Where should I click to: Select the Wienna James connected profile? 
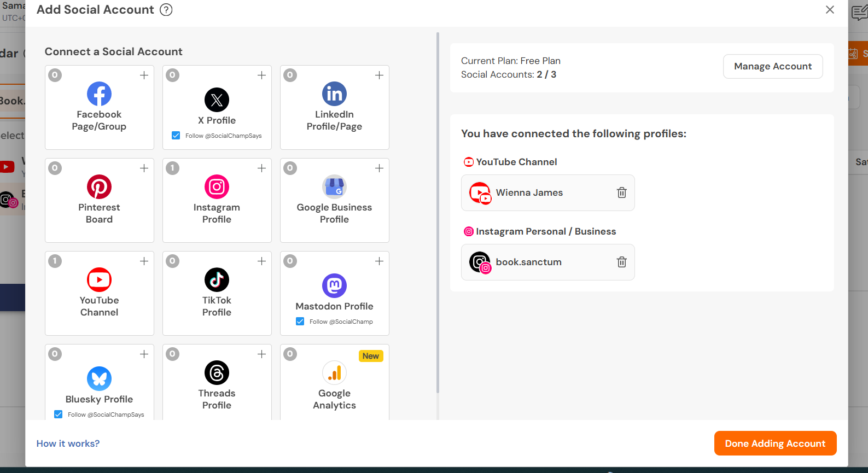[x=547, y=192]
